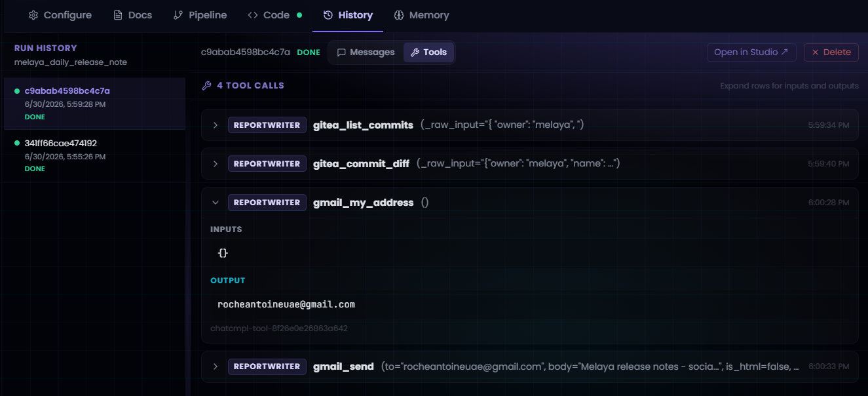Screen dimensions: 868x396
Task: Click the gitea_commit_diff tool name
Action: pyautogui.click(x=361, y=163)
